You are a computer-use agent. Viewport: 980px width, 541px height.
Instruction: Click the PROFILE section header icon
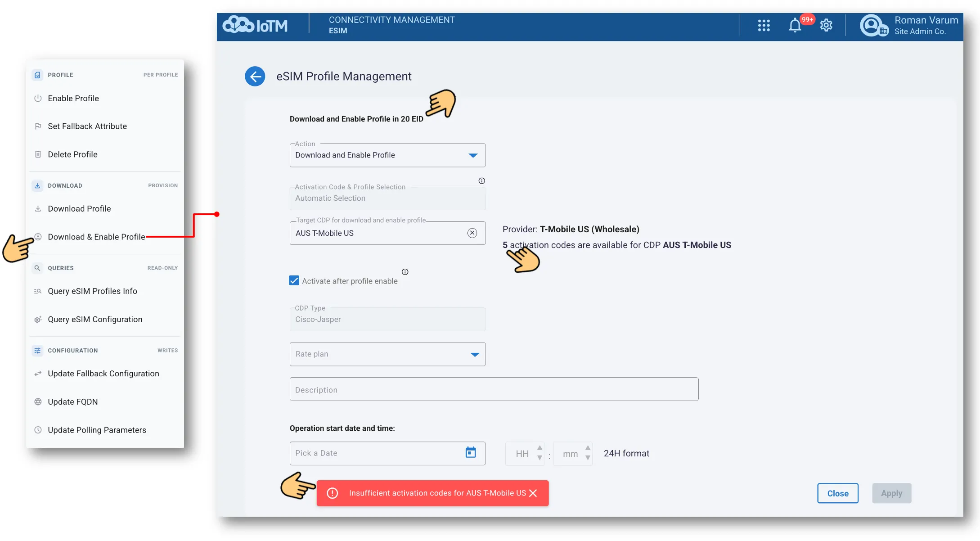(37, 75)
